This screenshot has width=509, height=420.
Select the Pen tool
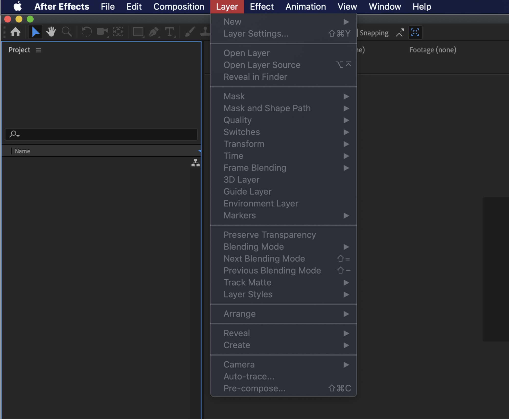coord(154,32)
